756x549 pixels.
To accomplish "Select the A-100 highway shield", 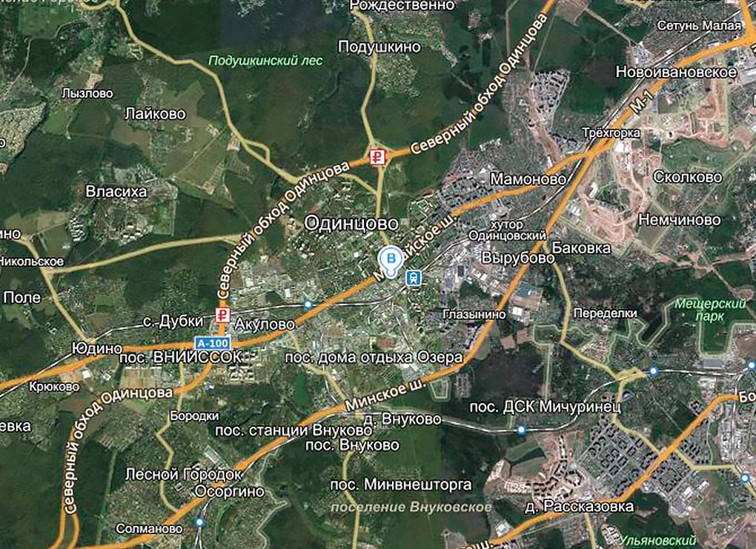I will [x=213, y=344].
